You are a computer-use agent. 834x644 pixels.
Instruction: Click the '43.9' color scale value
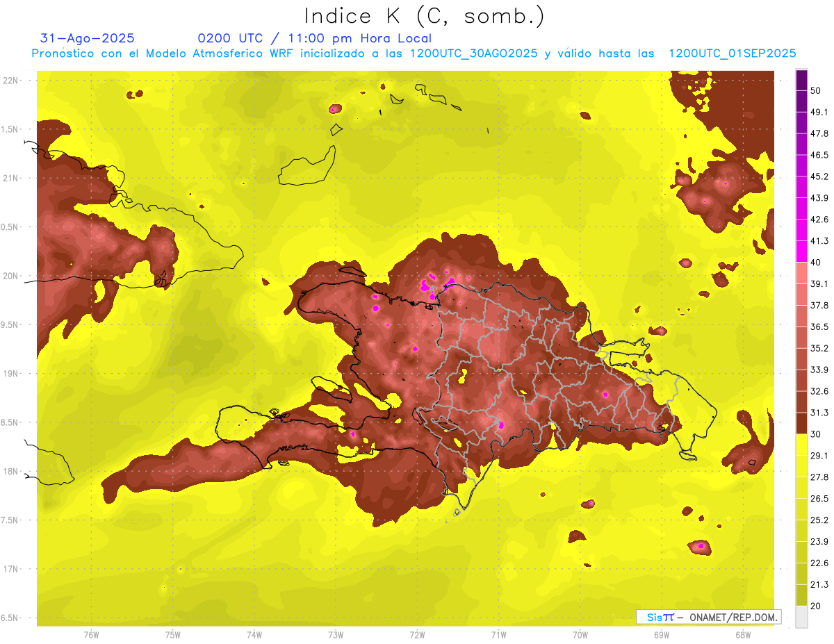(819, 198)
